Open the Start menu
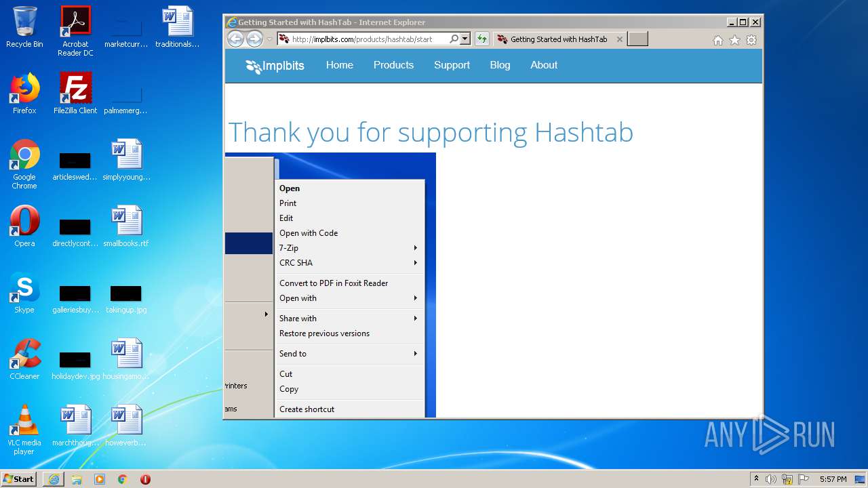This screenshot has width=868, height=488. 19,479
